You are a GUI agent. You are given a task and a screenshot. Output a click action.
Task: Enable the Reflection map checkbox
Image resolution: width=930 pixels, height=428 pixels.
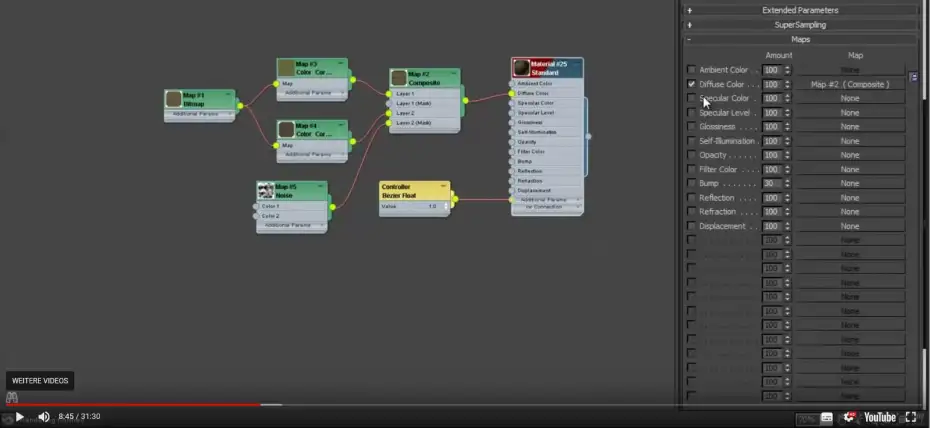691,197
